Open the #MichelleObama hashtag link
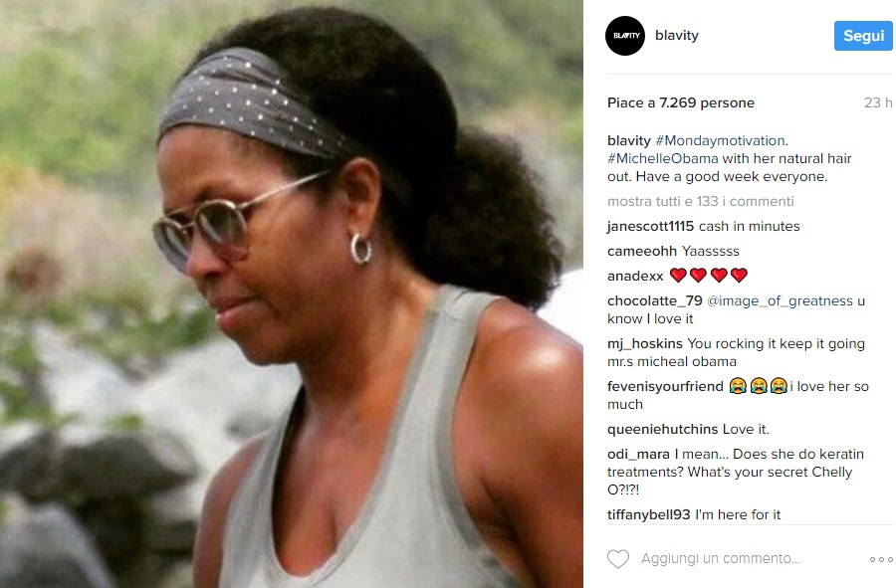Screen dimensions: 896x588 tap(662, 159)
